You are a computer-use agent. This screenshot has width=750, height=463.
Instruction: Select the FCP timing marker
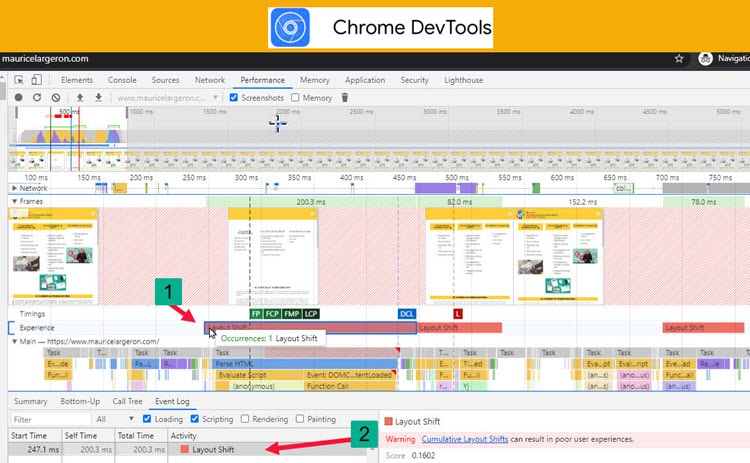coord(272,314)
